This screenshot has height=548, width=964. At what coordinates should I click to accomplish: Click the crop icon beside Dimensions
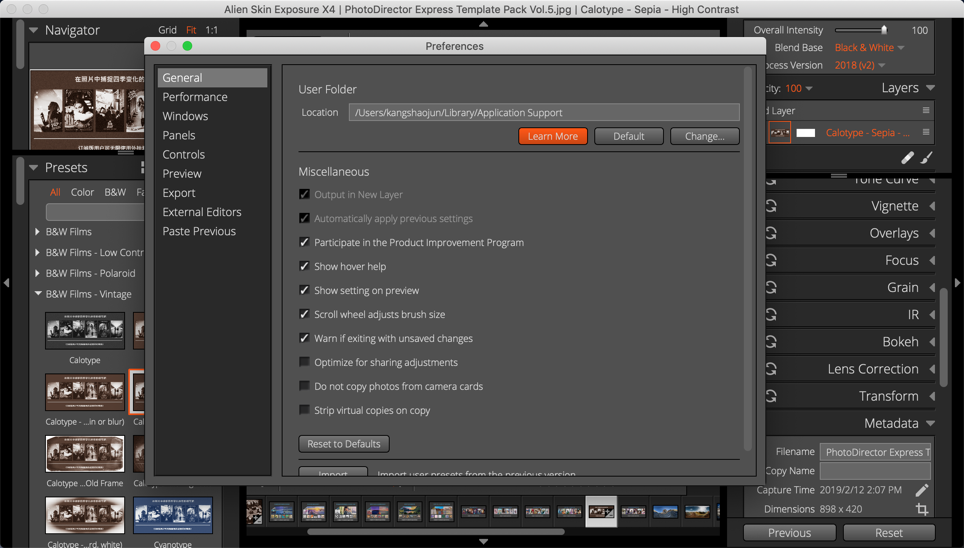922,509
